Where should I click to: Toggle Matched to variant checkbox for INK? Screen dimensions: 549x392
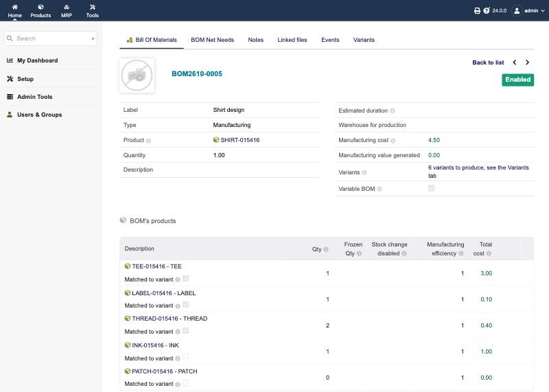pyautogui.click(x=185, y=357)
